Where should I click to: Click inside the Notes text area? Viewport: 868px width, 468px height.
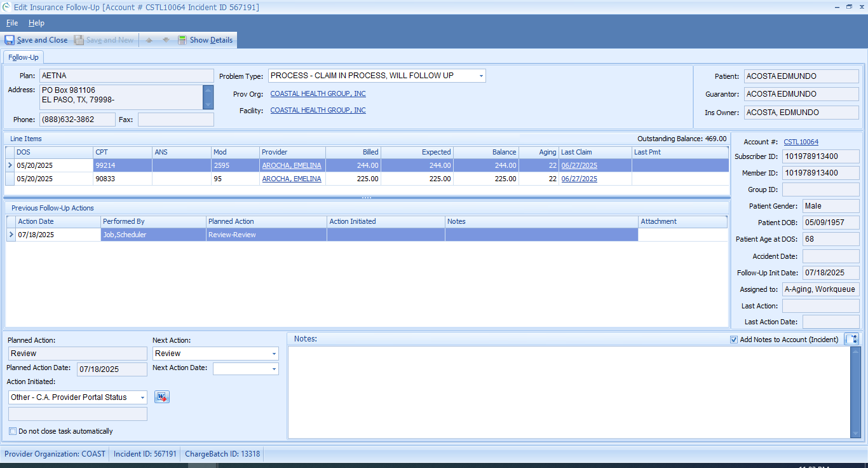point(568,392)
